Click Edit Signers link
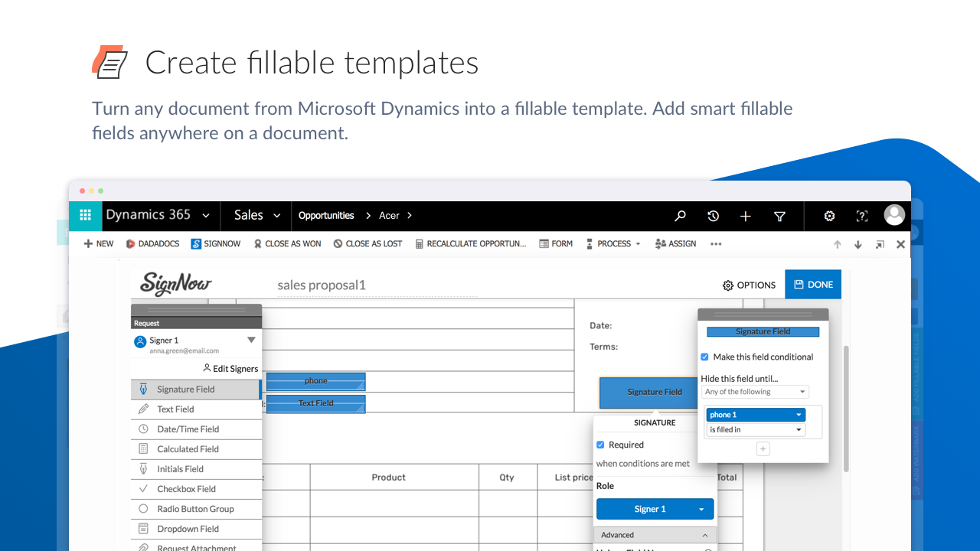Viewport: 980px width, 551px height. coord(230,369)
